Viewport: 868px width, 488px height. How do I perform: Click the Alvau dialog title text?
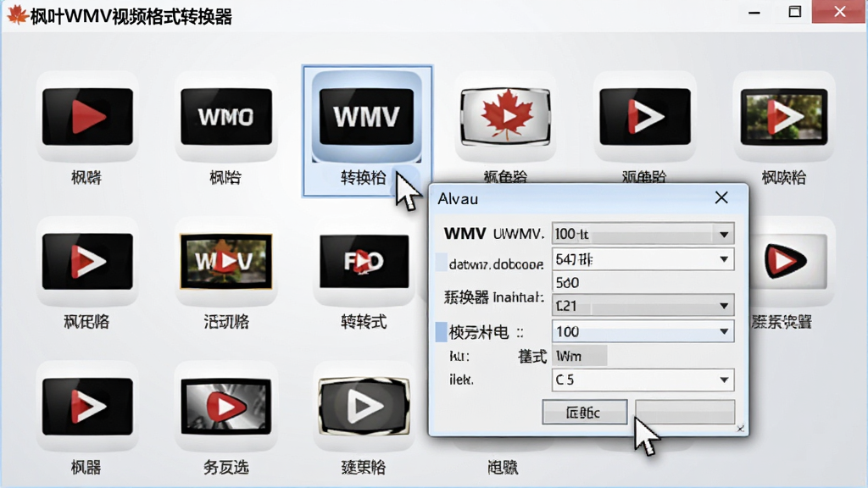point(458,199)
